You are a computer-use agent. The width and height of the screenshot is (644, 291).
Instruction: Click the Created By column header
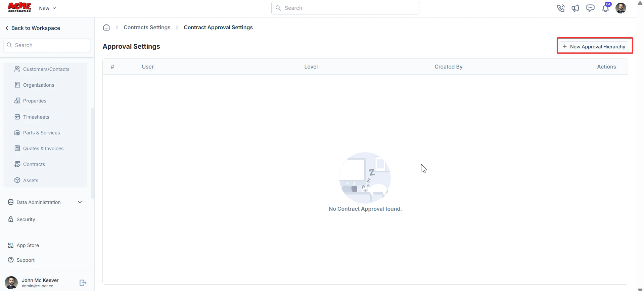click(x=449, y=67)
